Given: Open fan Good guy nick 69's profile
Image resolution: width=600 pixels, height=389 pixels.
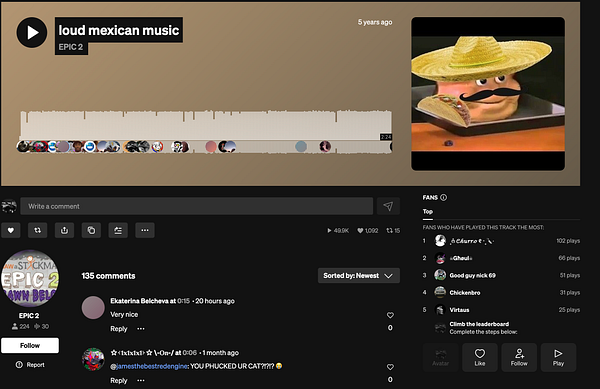Looking at the screenshot, I should [x=472, y=275].
